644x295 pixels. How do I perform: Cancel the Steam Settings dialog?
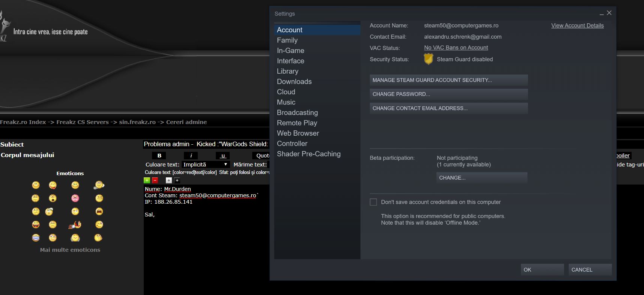pos(590,270)
